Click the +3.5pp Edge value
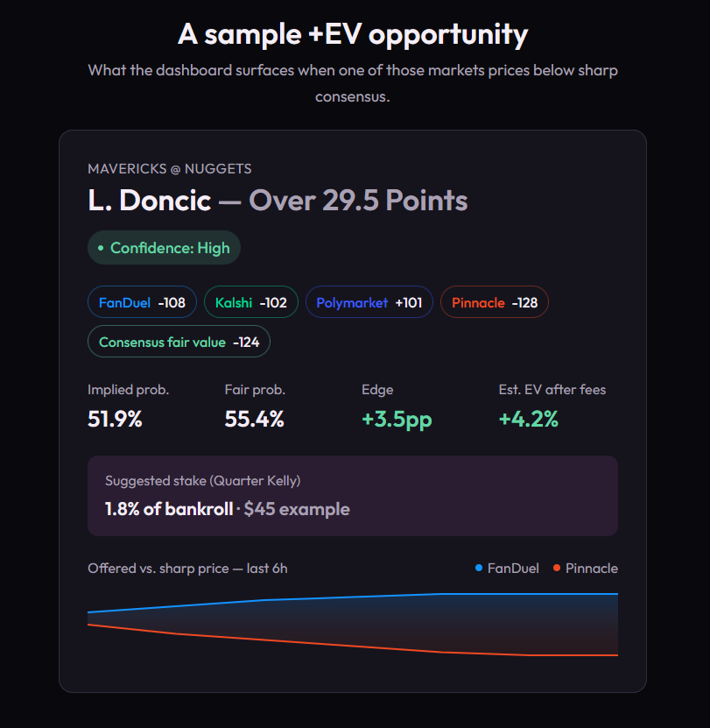This screenshot has height=728, width=710. pos(397,420)
